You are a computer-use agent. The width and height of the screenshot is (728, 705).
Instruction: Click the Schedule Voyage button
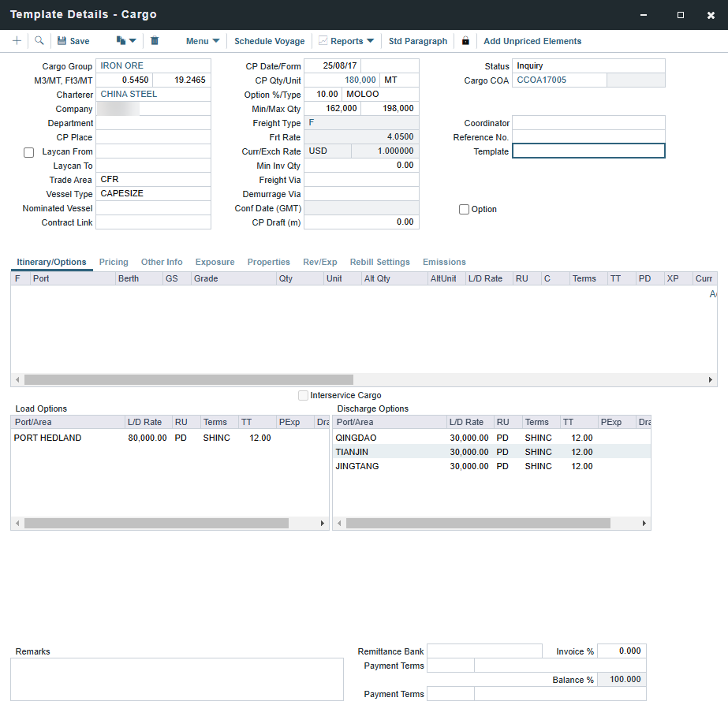[269, 41]
